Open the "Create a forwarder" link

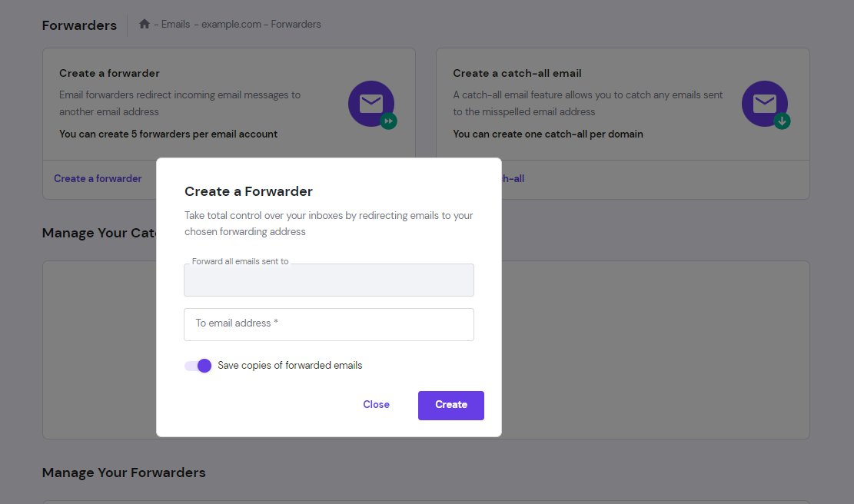coord(97,178)
